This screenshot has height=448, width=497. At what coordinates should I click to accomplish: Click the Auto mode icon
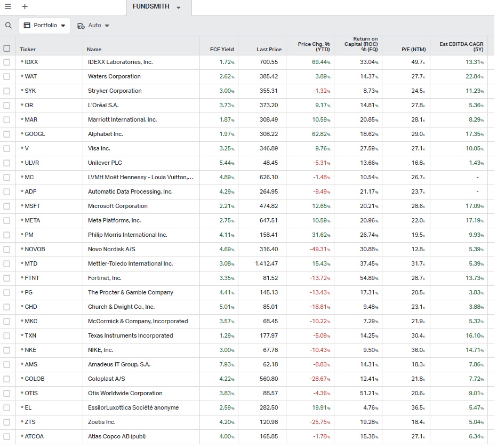(81, 26)
